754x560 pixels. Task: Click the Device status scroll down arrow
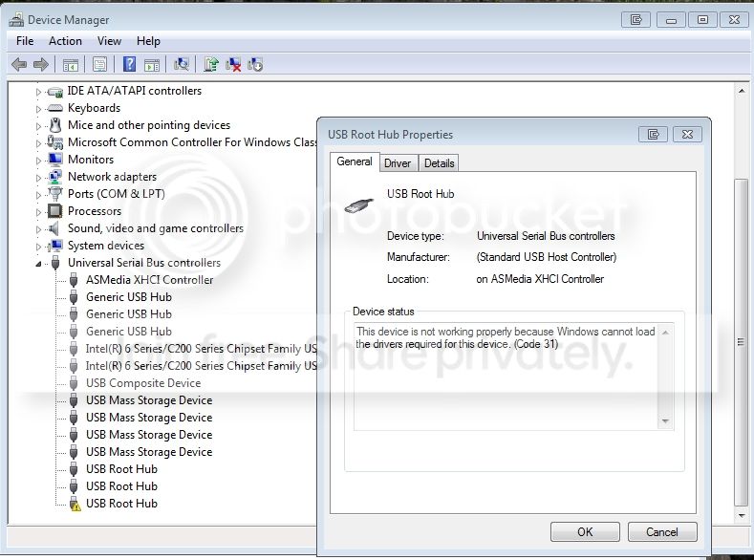(x=665, y=421)
